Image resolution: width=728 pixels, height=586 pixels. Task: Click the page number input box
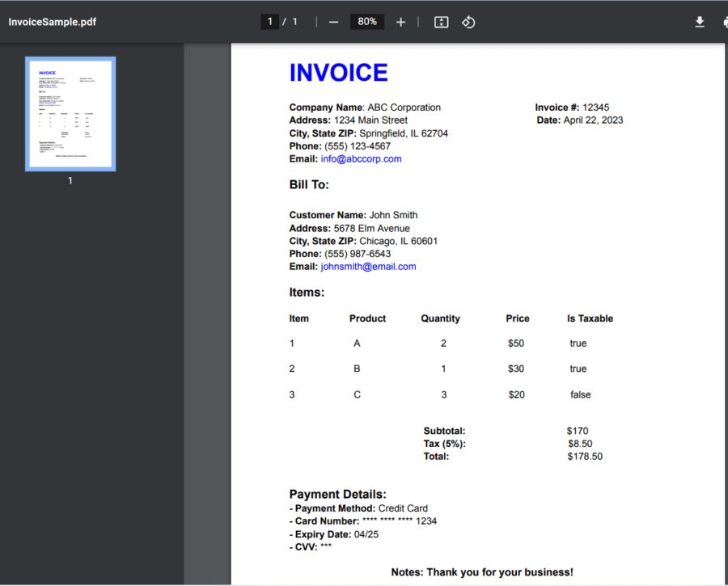pos(269,21)
